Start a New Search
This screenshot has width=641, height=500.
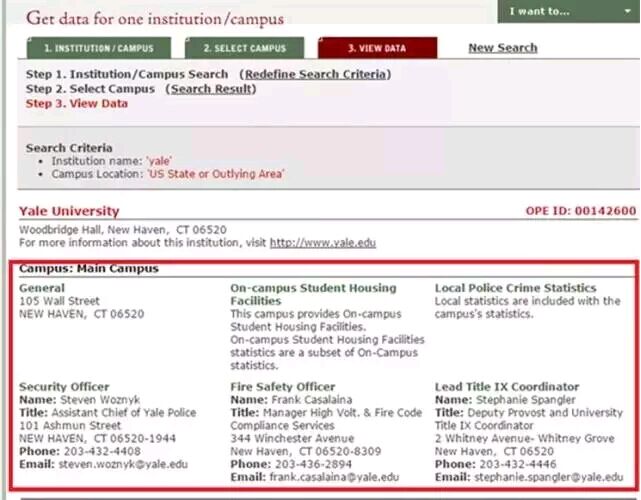click(502, 48)
